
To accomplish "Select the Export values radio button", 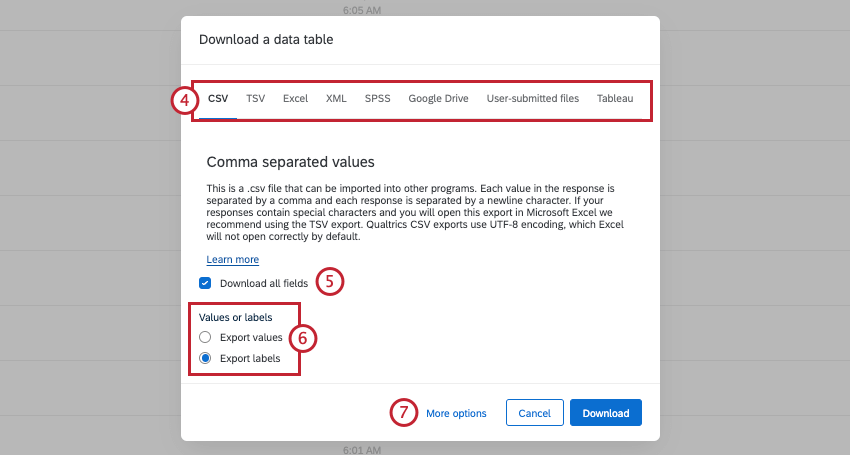I will tap(205, 338).
